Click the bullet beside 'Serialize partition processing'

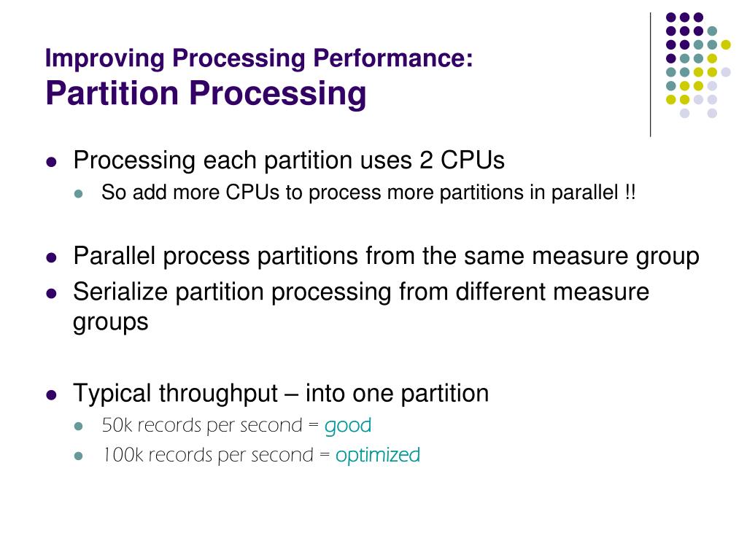coord(51,295)
